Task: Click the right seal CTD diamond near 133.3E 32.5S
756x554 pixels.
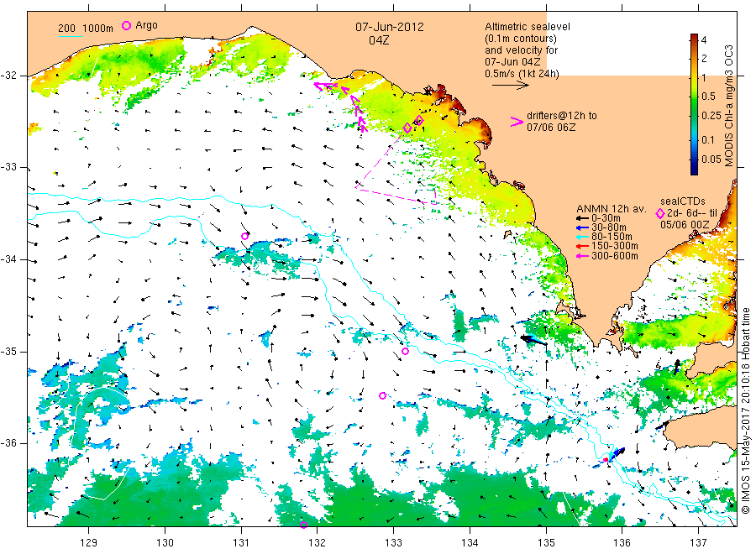Action: tap(419, 120)
